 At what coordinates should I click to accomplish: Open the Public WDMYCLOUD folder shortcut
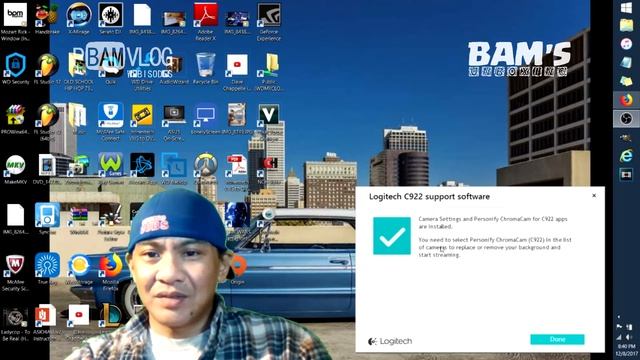pos(269,71)
